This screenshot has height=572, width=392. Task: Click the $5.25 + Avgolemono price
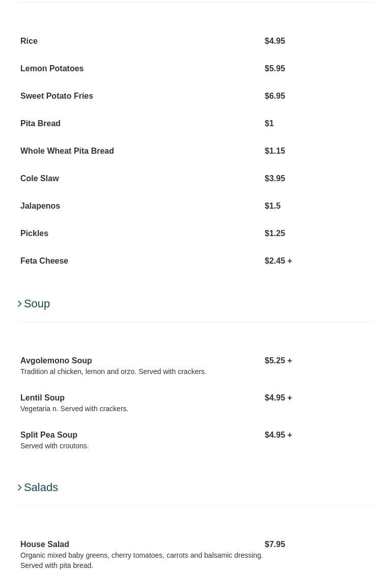278,361
